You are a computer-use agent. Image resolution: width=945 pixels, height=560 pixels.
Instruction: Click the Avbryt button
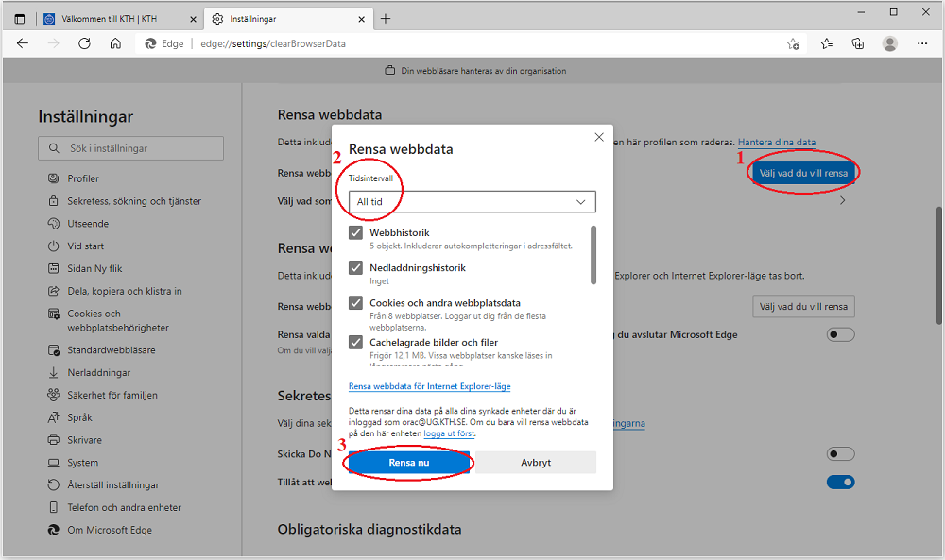click(x=536, y=463)
